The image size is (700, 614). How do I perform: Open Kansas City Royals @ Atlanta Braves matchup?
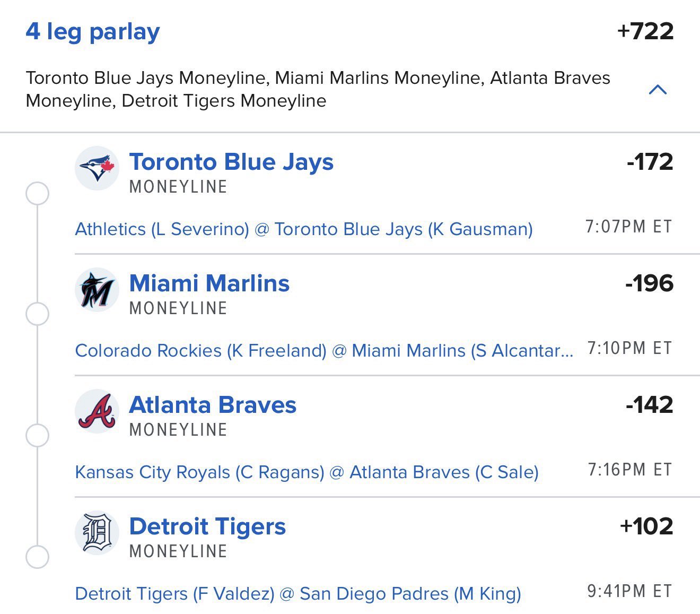(307, 472)
